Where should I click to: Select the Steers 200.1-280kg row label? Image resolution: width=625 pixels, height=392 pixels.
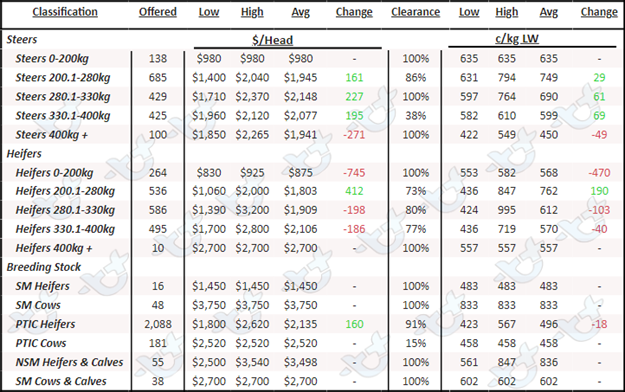[x=63, y=77]
